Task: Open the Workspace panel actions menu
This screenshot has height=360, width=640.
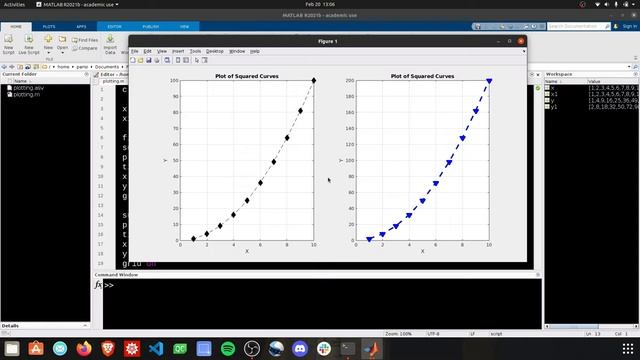Action: point(636,74)
